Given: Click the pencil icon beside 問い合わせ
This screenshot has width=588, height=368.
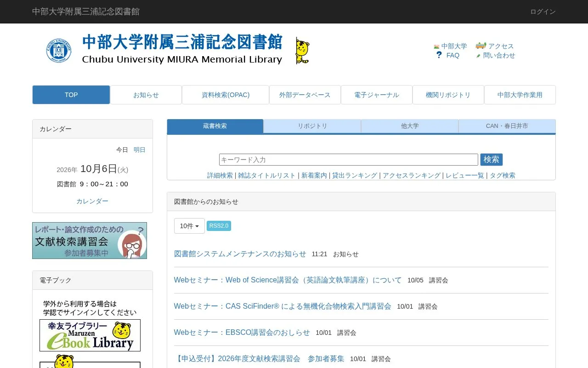Looking at the screenshot, I should click(x=478, y=56).
